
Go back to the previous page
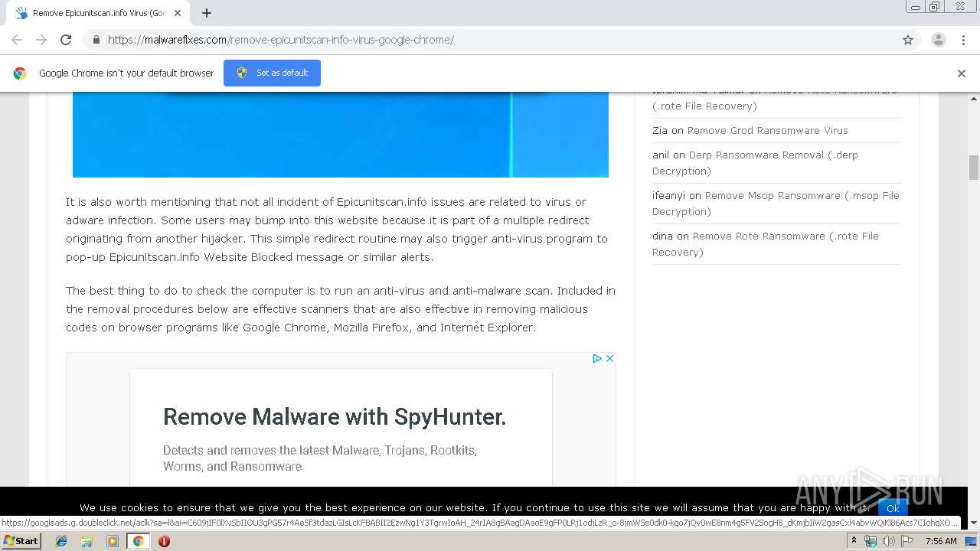click(x=17, y=40)
